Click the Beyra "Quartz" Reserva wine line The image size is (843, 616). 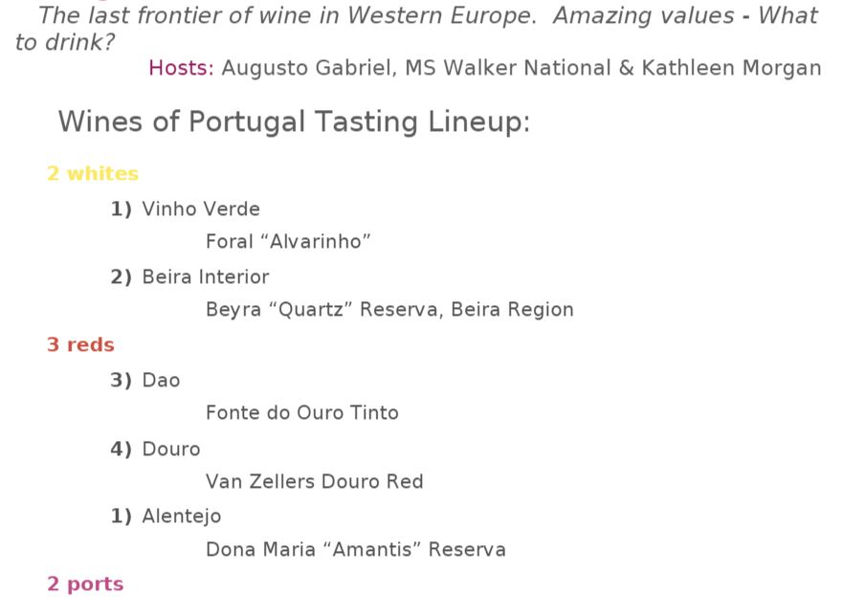pyautogui.click(x=389, y=310)
